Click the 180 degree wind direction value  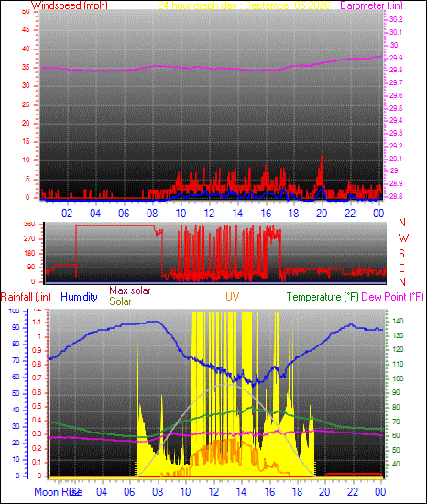pos(29,253)
